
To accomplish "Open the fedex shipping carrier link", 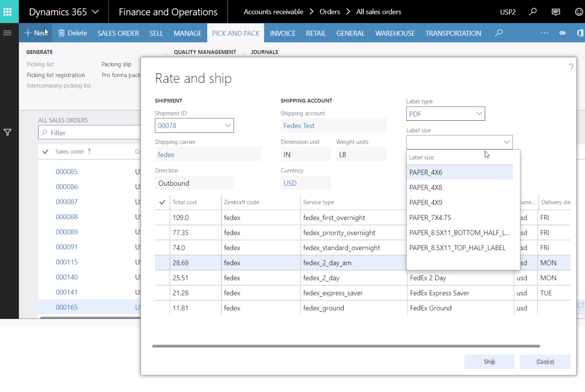I will click(166, 154).
